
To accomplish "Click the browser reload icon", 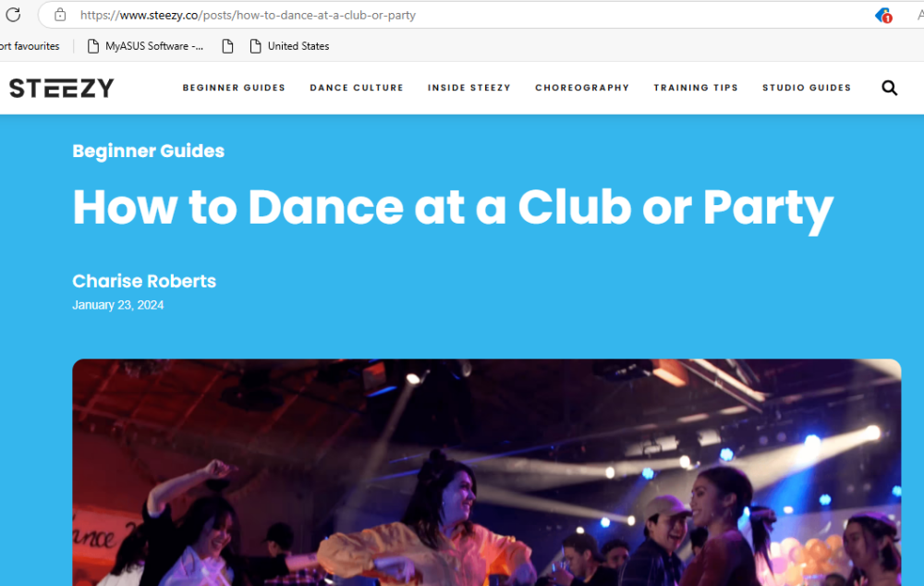I will coord(13,15).
